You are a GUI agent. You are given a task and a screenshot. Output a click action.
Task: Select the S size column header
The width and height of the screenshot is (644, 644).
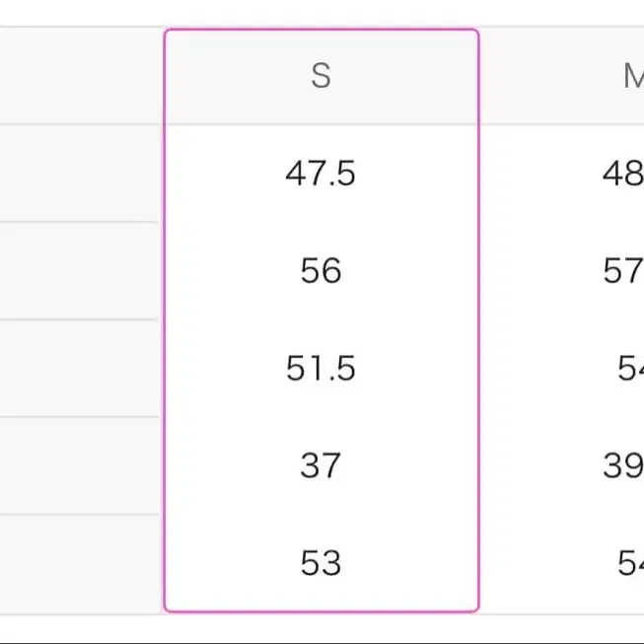coord(321,76)
